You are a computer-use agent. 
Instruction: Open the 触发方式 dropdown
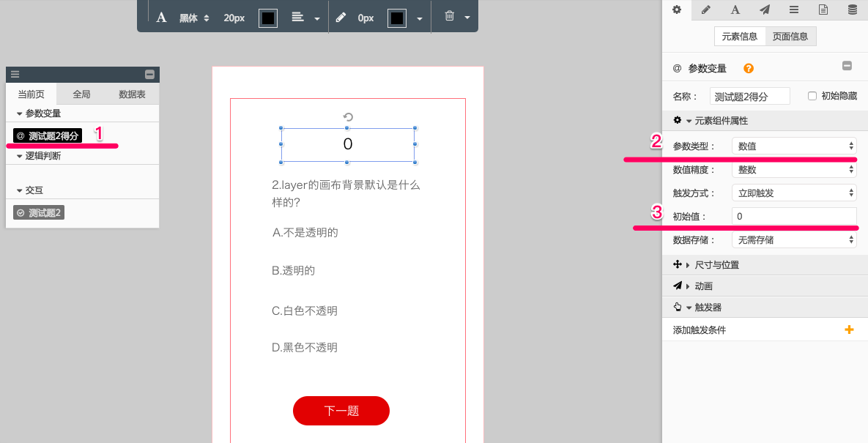point(794,193)
